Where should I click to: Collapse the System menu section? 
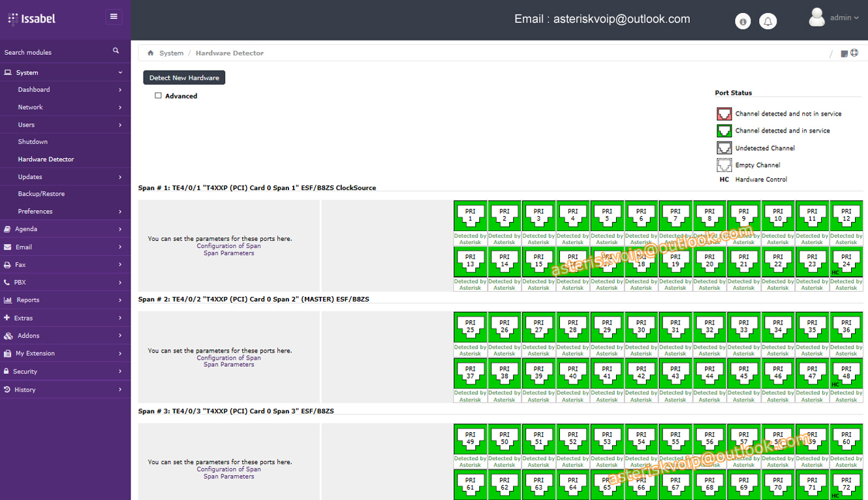64,72
